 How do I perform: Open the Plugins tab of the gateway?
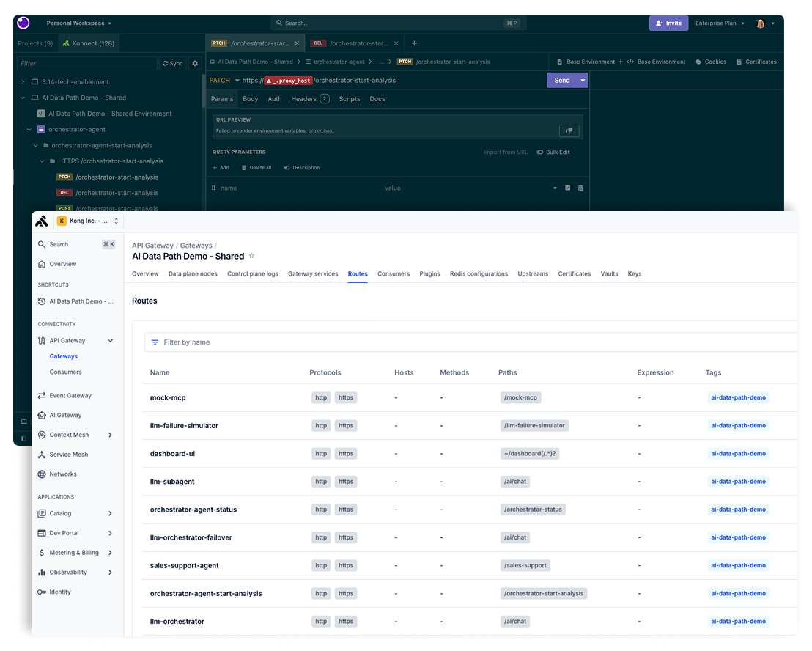(429, 274)
